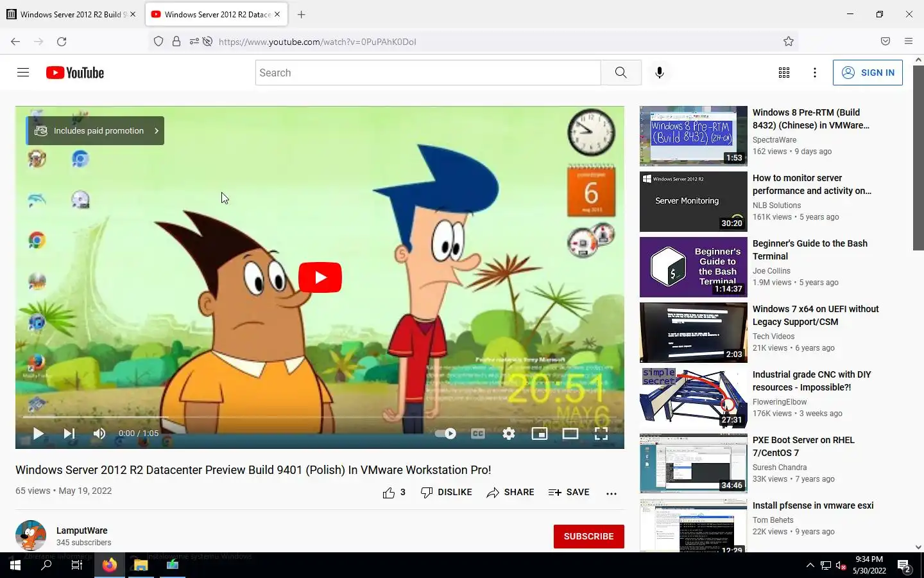This screenshot has width=924, height=578.
Task: Save page to Pocket
Action: coord(886,42)
